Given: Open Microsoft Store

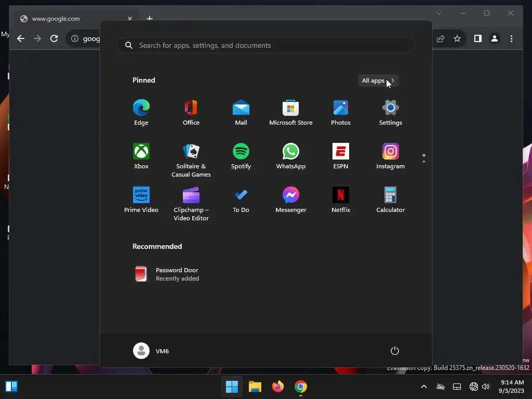Looking at the screenshot, I should 291,113.
